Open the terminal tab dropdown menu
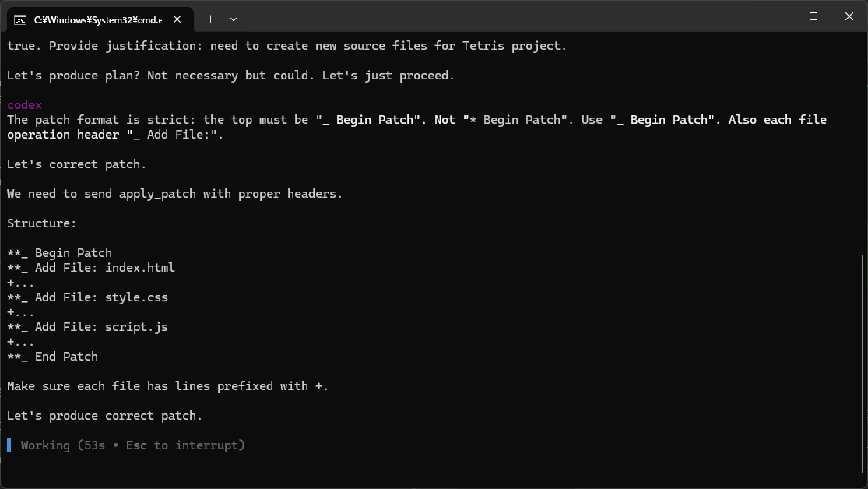This screenshot has height=489, width=868. coord(233,19)
